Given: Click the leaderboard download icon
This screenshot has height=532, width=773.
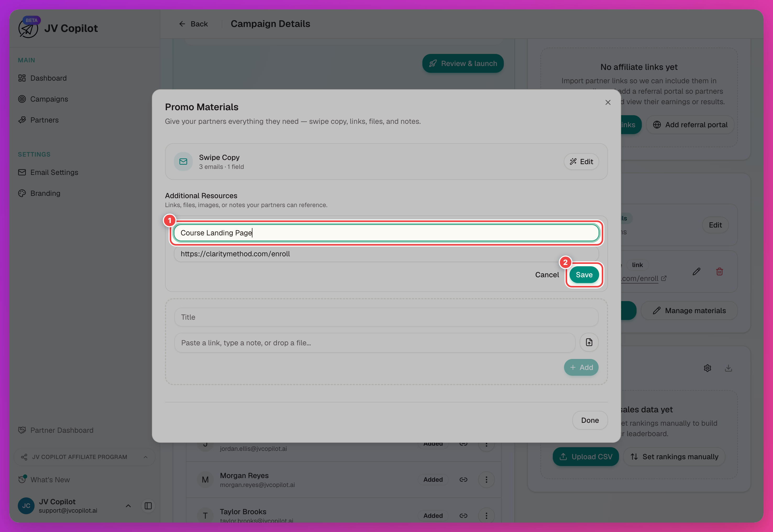Looking at the screenshot, I should point(728,368).
